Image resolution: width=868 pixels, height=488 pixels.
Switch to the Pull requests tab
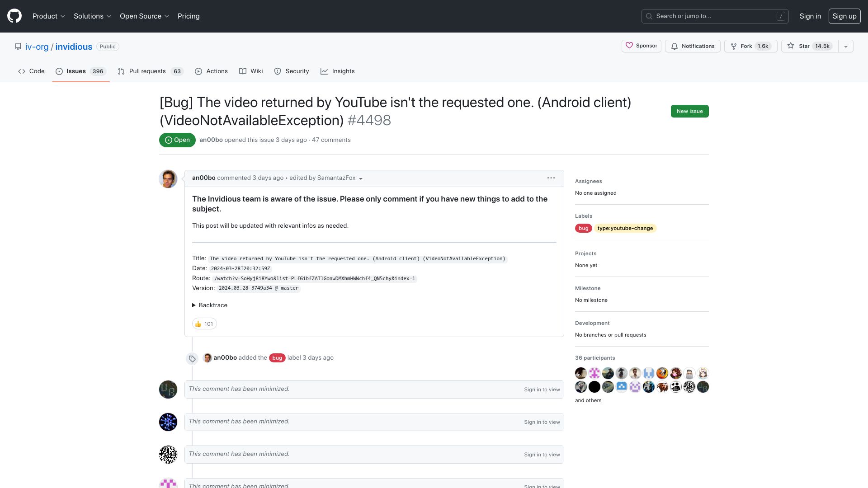pos(150,71)
